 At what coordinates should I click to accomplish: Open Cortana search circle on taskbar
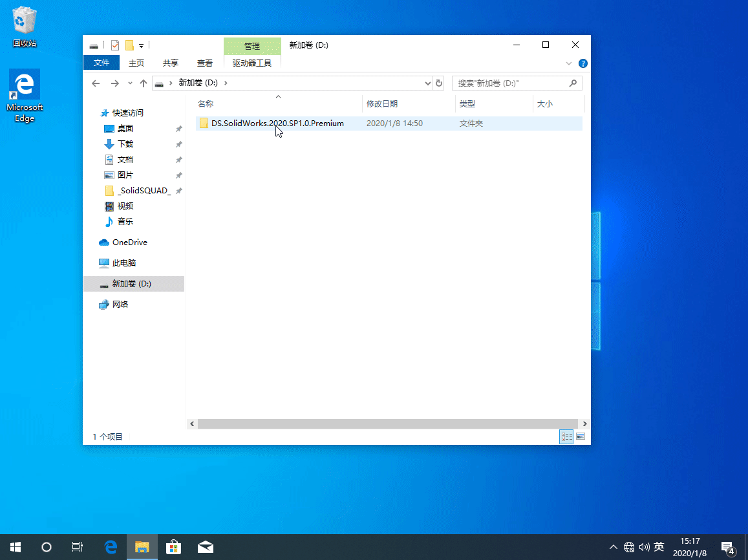click(x=47, y=547)
